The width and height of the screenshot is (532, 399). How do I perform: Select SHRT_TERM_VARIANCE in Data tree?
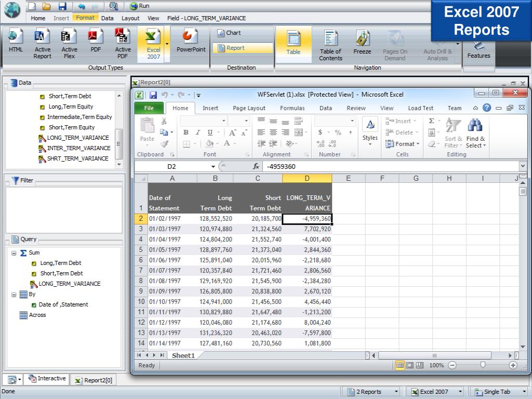[x=77, y=158]
